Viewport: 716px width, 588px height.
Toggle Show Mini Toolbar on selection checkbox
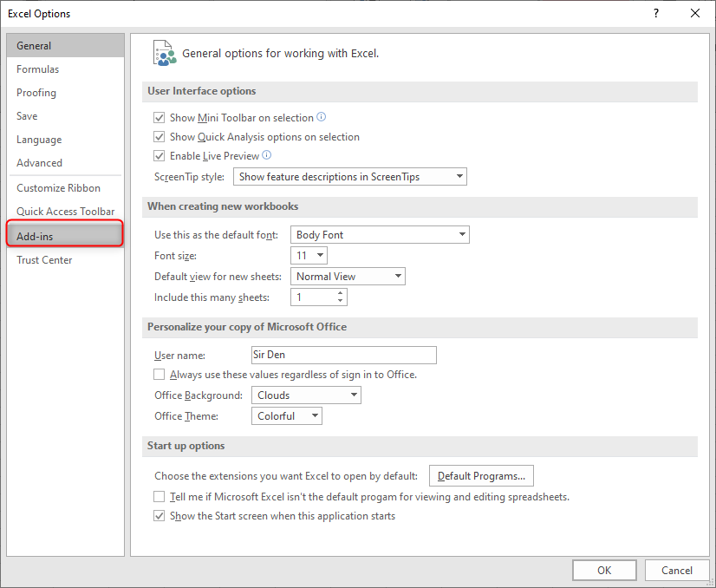[159, 118]
